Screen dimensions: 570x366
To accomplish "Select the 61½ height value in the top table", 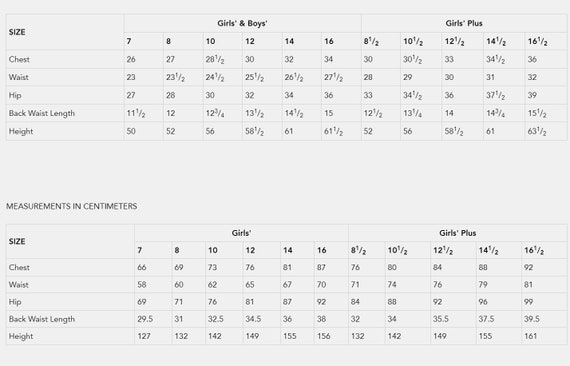I will tap(333, 132).
